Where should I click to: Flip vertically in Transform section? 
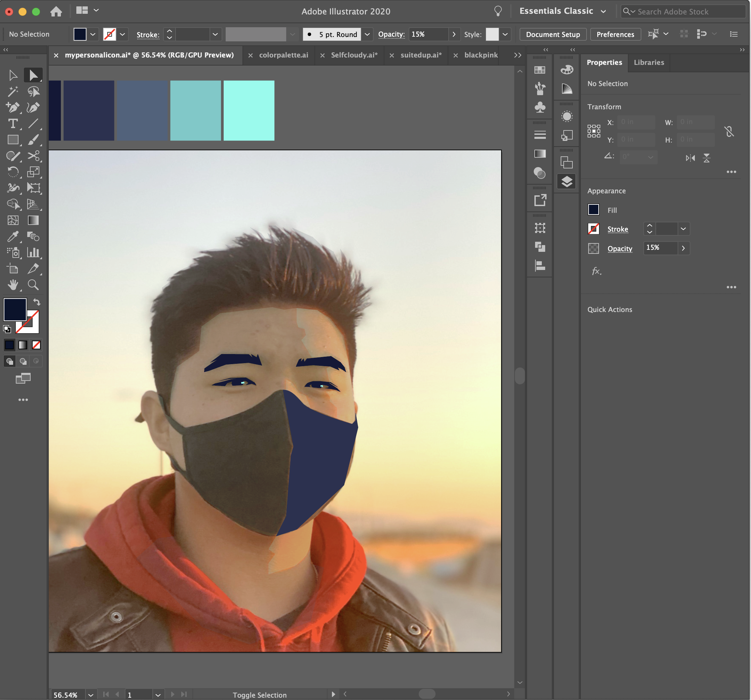coord(706,158)
